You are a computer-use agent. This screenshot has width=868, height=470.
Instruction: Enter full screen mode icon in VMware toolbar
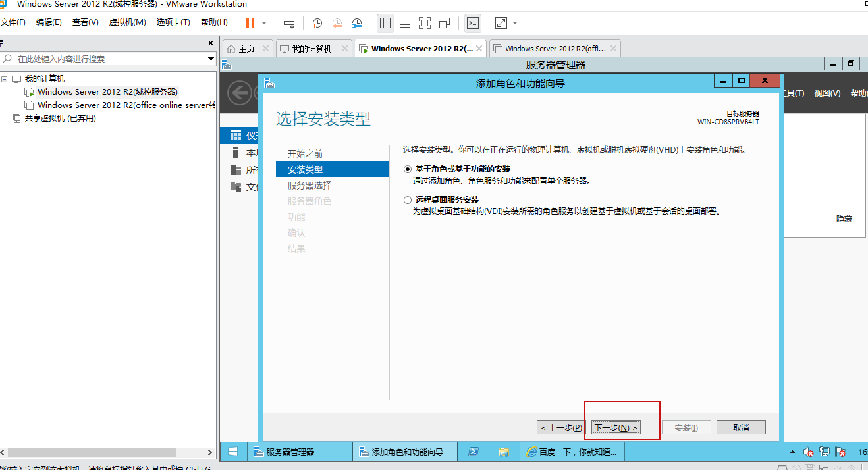pyautogui.click(x=425, y=23)
